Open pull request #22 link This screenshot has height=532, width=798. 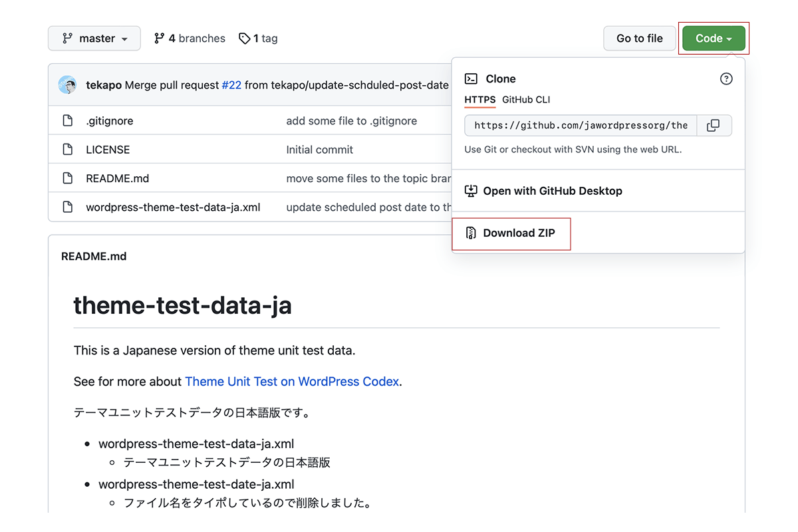click(x=231, y=85)
